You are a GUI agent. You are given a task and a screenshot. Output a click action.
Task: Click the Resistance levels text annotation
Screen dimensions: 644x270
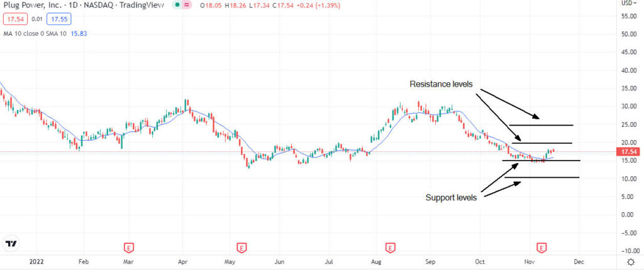(x=440, y=84)
